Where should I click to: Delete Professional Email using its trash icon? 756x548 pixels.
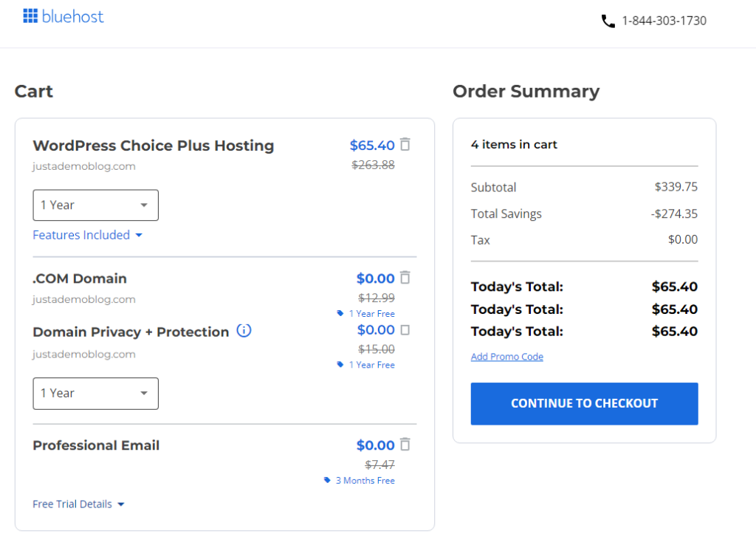coord(405,445)
